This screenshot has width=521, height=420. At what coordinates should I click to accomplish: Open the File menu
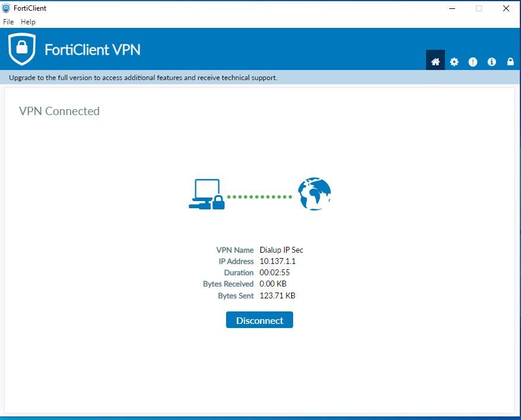click(x=8, y=22)
